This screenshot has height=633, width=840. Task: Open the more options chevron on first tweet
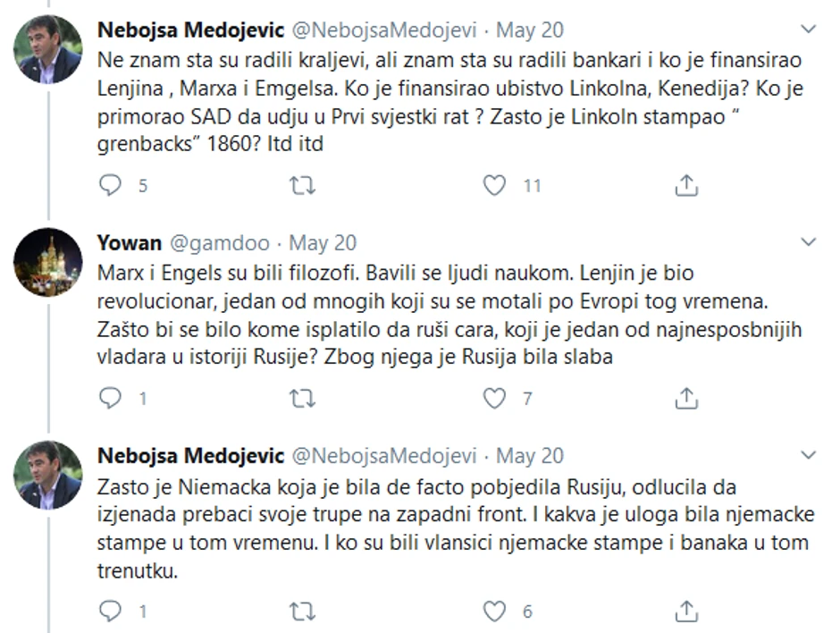point(809,30)
